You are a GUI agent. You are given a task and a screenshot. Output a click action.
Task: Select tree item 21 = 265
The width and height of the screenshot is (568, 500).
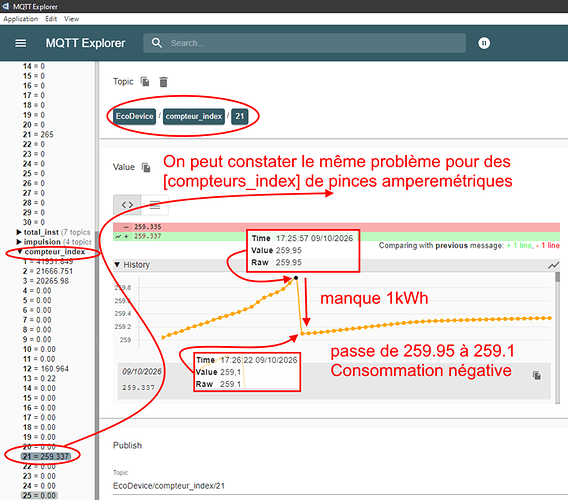(38, 134)
